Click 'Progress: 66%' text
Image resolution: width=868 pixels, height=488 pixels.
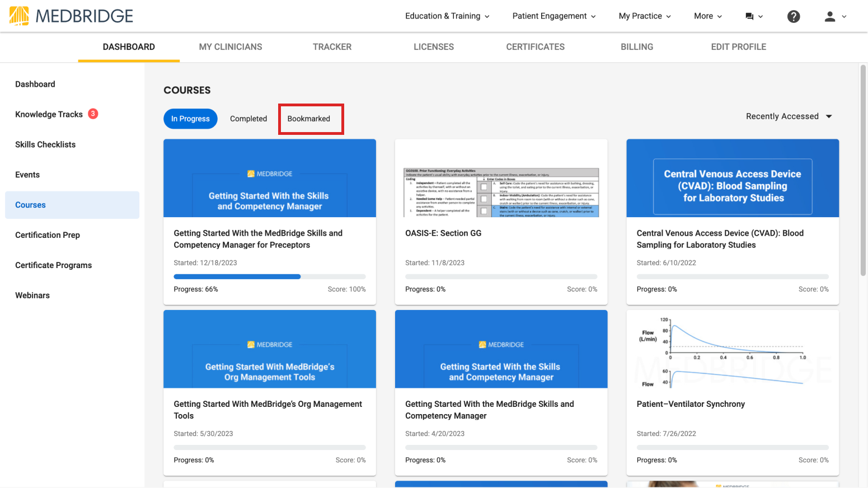196,289
